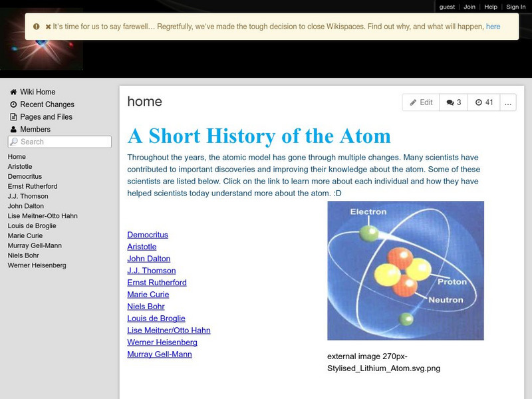Follow the Lise Meitner/Otto Hahn content link

coord(169,330)
